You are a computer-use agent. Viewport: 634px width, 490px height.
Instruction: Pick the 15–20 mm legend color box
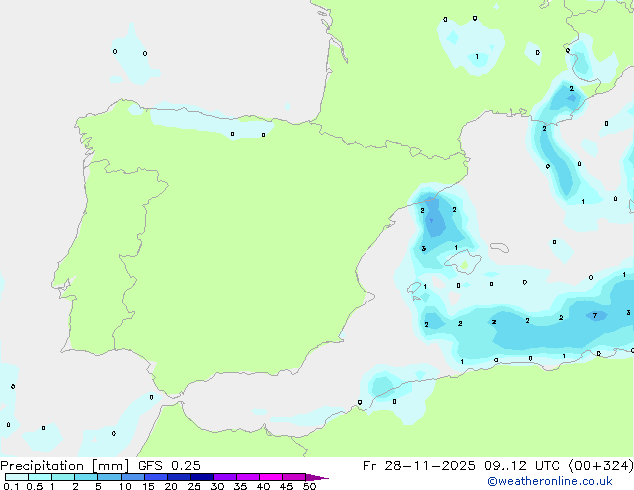click(x=155, y=477)
